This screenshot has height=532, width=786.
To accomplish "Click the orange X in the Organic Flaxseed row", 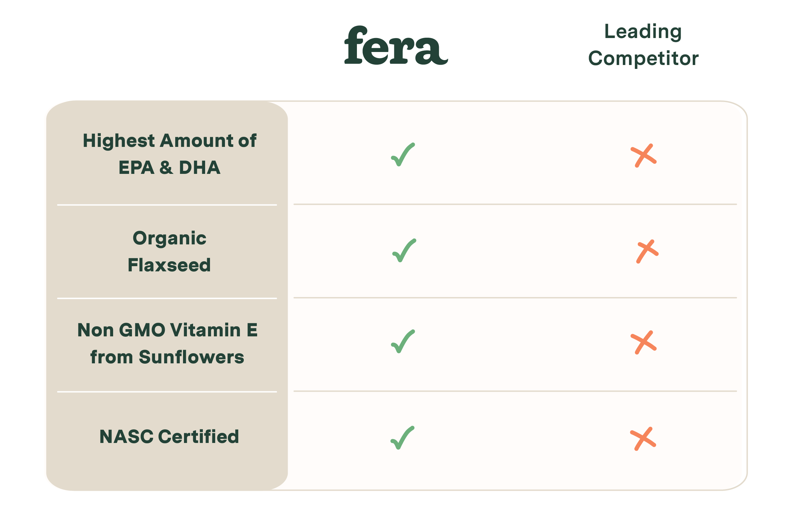I will [x=647, y=252].
